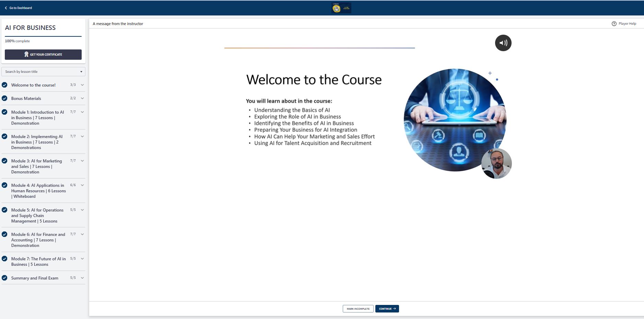The image size is (644, 319).
Task: Click the completion check beside Module 1
Action: [4, 112]
